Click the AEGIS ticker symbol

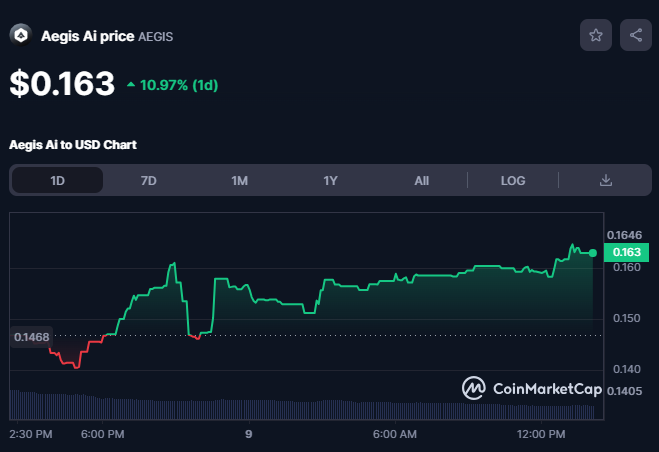[x=156, y=37]
